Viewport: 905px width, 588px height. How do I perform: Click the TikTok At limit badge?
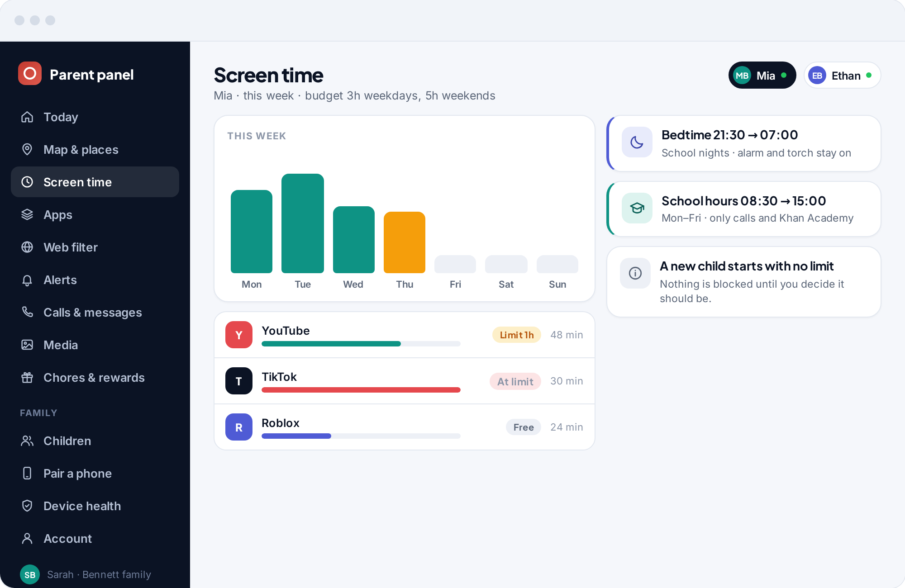(x=515, y=381)
